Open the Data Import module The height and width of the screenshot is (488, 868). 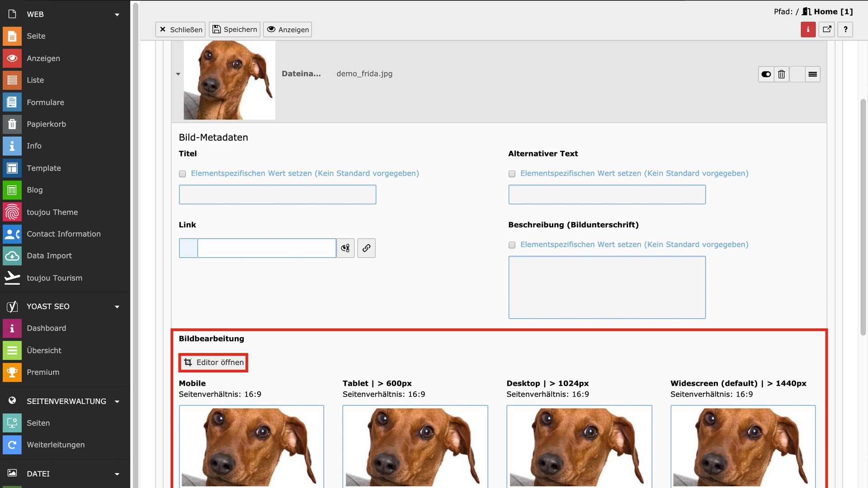click(49, 256)
